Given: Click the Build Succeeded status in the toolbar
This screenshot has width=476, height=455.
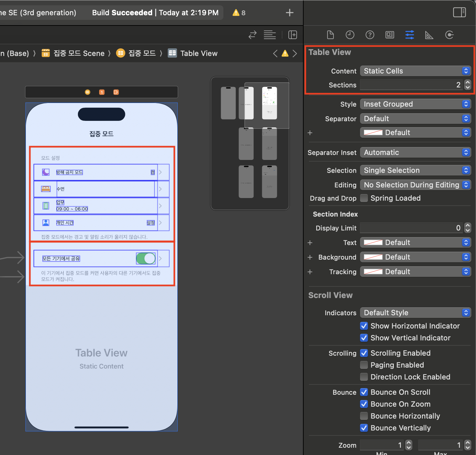Looking at the screenshot, I should pos(155,13).
